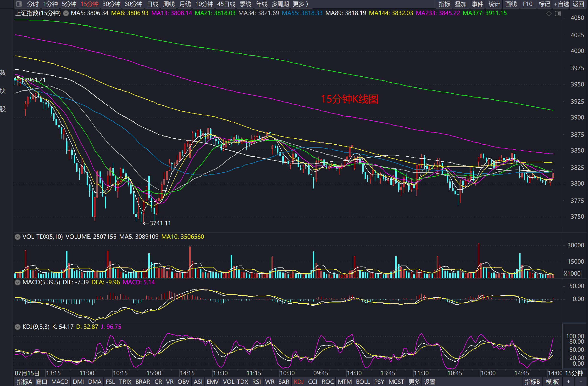Screen dimensions: 588x386
Task: Select the KDJ indicator tab in bottom bar
Action: point(299,382)
